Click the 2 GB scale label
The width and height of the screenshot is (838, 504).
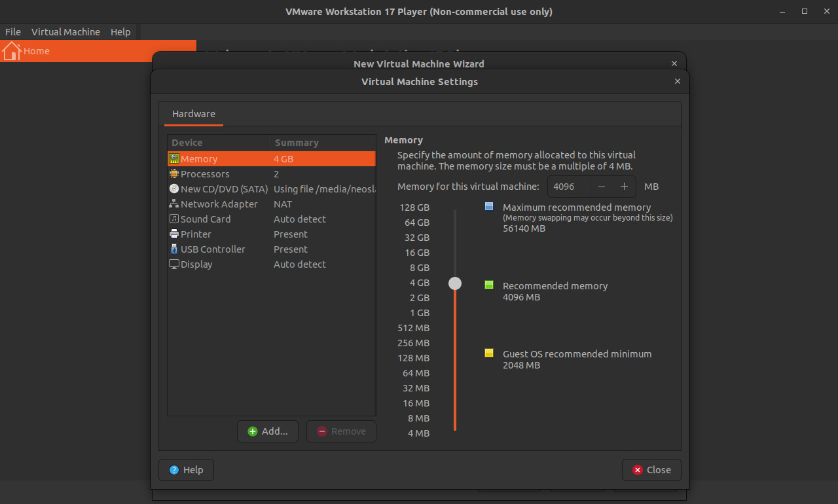pyautogui.click(x=420, y=298)
